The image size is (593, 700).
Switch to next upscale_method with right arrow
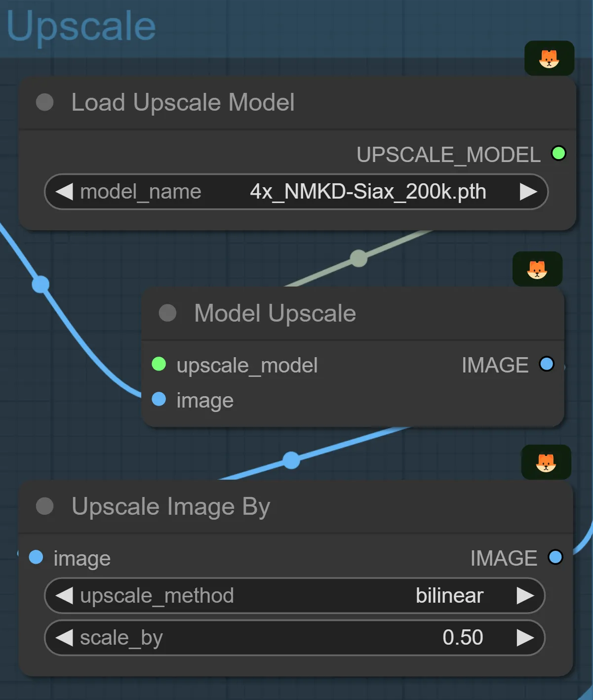point(525,596)
